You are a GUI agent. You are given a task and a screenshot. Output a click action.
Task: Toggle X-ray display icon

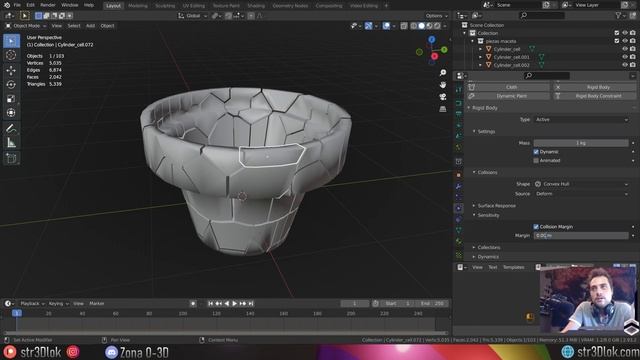404,26
